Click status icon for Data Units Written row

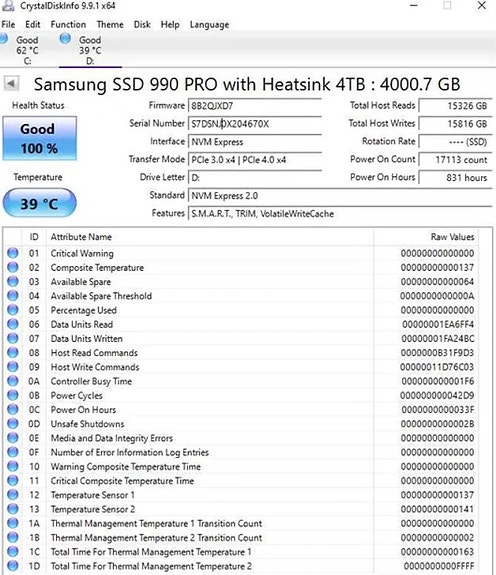[x=13, y=338]
